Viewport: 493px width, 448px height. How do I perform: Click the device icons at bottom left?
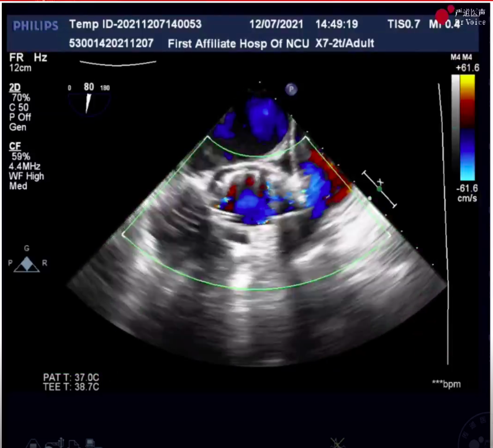[62, 443]
